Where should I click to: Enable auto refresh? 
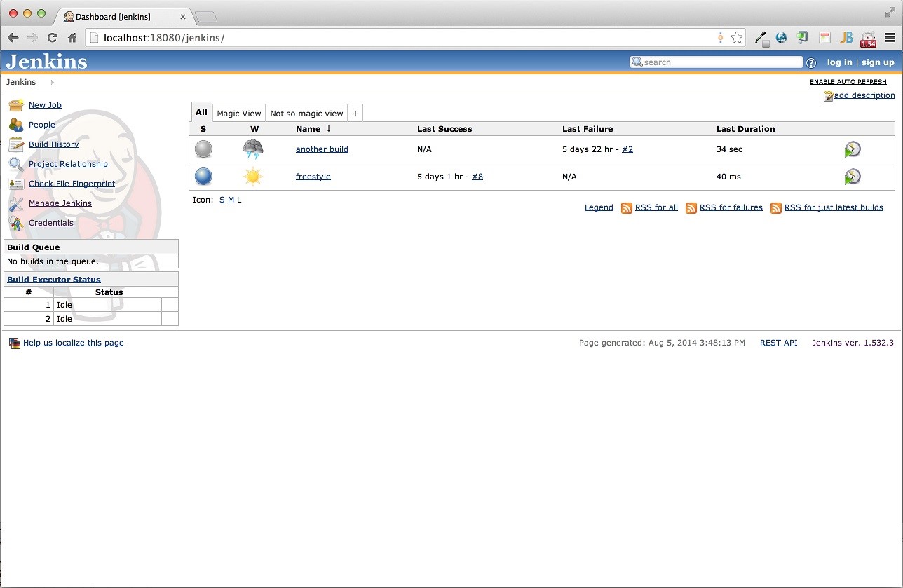click(x=848, y=82)
